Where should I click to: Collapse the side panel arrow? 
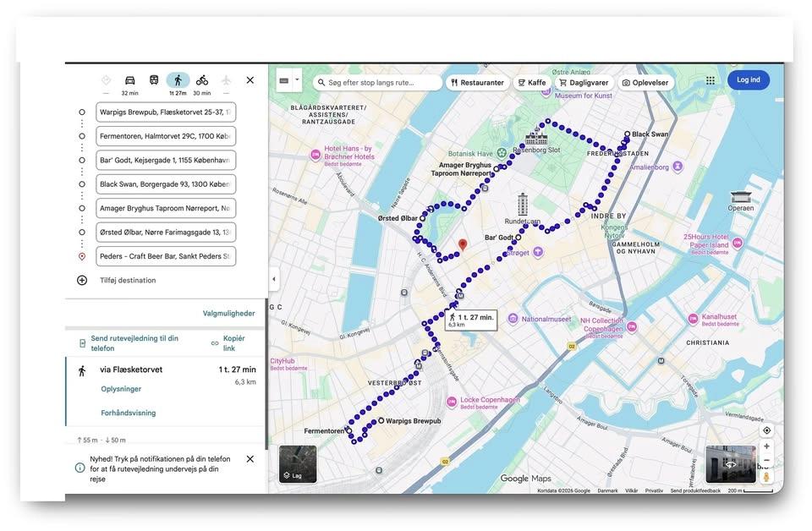point(273,279)
